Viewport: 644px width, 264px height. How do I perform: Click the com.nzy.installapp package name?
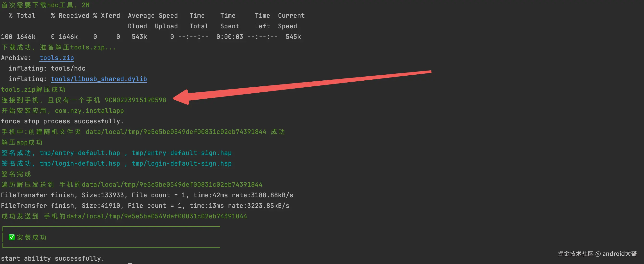tap(89, 111)
